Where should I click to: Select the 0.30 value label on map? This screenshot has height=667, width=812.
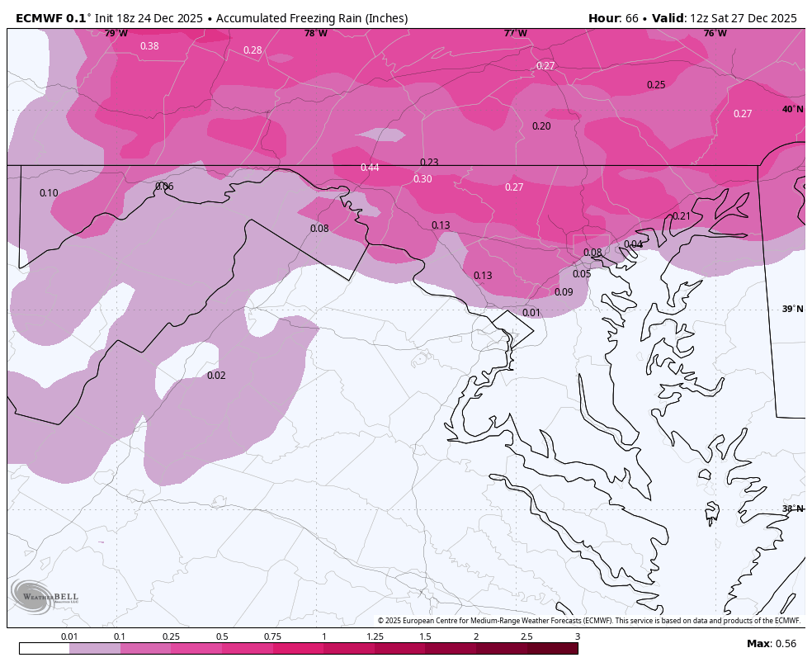pos(423,179)
